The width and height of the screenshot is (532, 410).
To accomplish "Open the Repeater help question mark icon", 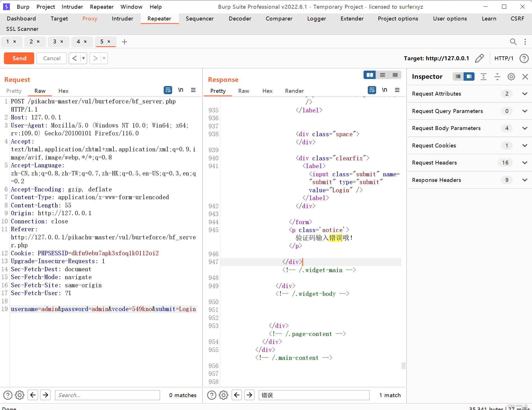I will tap(524, 58).
